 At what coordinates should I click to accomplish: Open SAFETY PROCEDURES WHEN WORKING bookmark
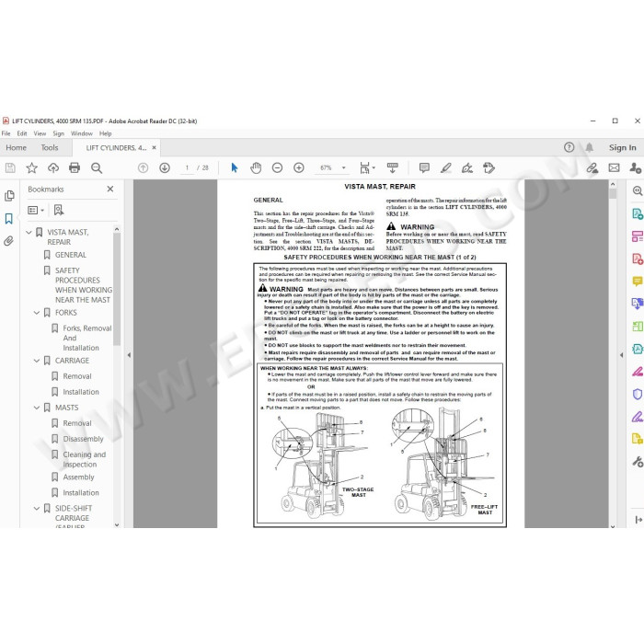84,285
